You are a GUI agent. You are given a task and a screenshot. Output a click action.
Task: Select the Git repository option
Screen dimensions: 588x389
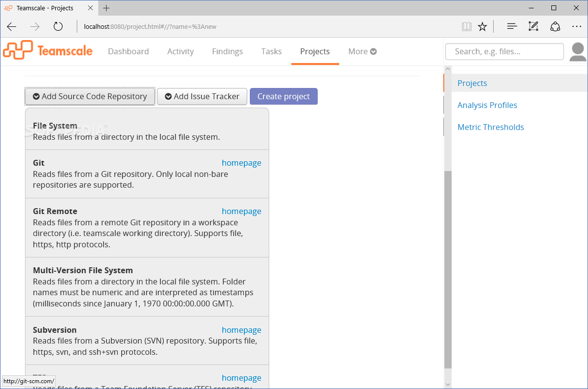(x=147, y=174)
